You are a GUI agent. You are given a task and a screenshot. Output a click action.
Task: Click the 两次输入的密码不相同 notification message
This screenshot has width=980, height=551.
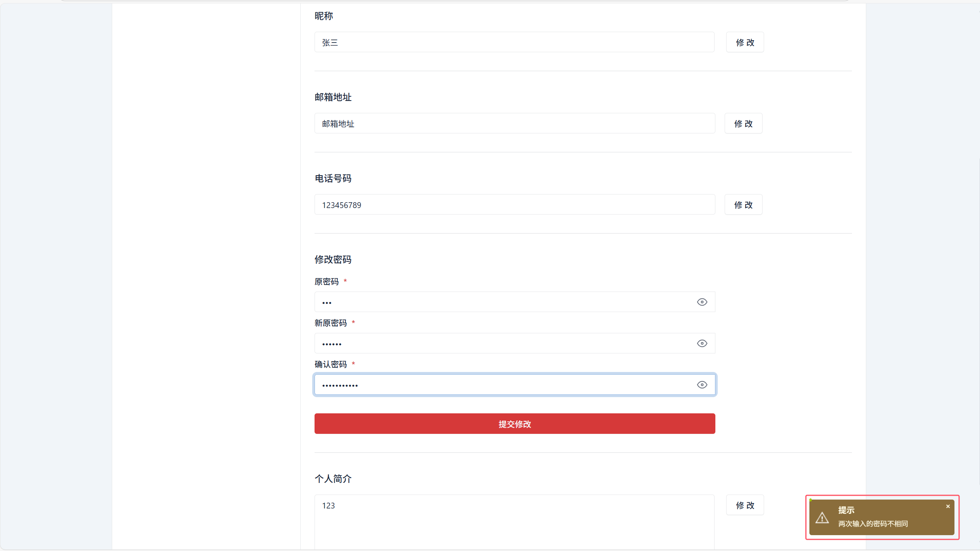coord(873,524)
